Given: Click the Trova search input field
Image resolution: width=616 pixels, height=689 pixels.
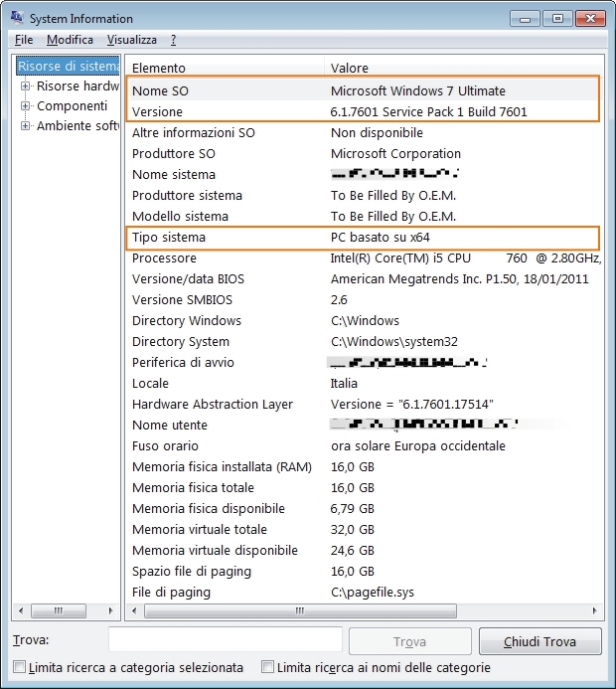Looking at the screenshot, I should click(x=226, y=640).
